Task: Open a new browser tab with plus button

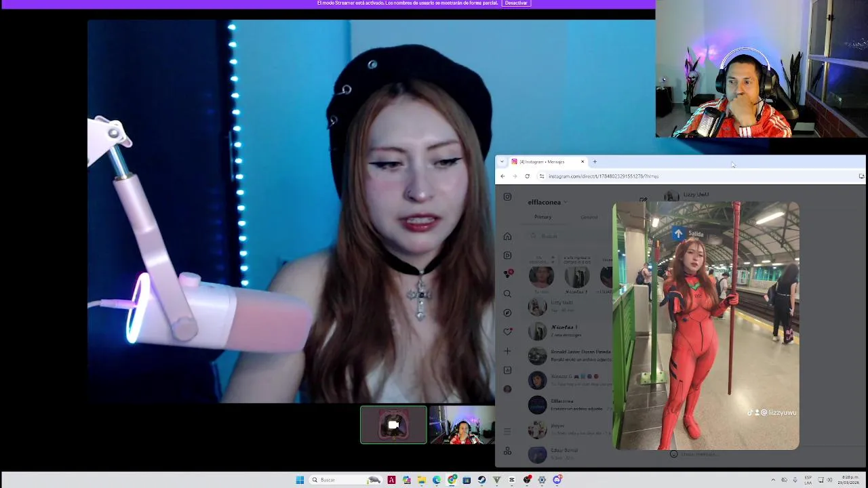Action: point(595,162)
